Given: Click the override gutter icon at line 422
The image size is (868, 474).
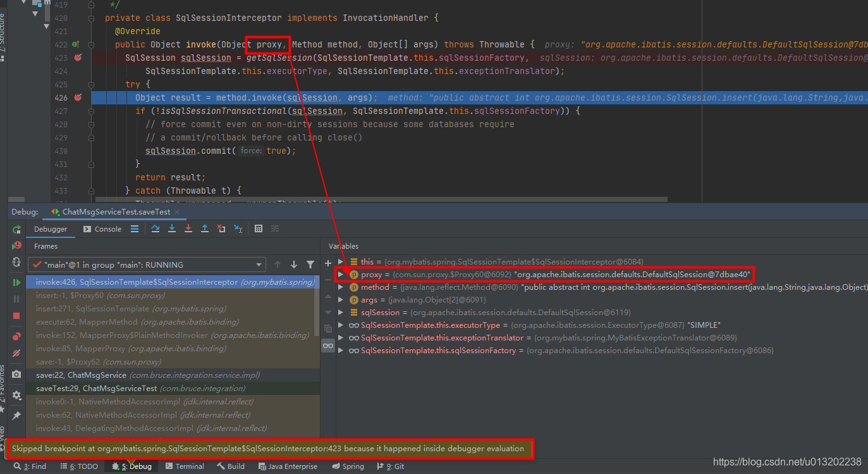Looking at the screenshot, I should coord(75,44).
